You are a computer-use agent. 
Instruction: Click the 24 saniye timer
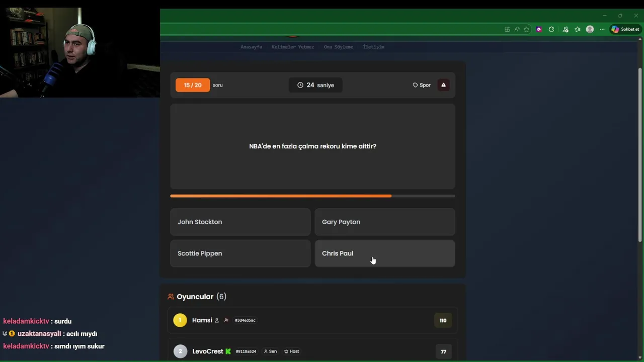315,85
